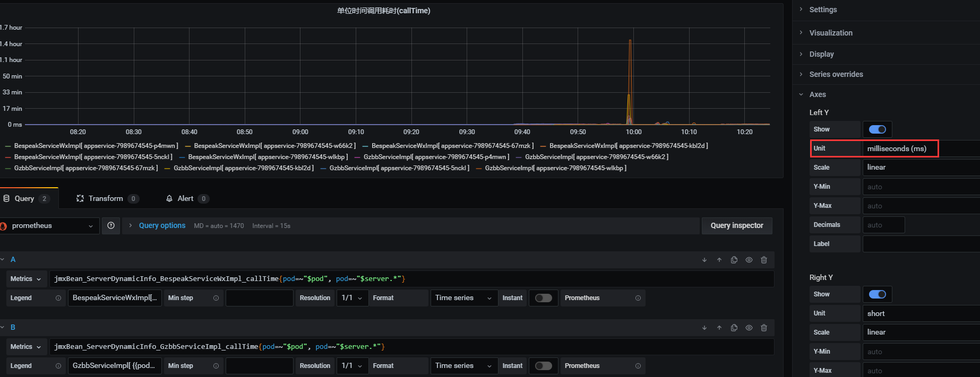Open Left Y Unit milliseconds selector
Image resolution: width=980 pixels, height=377 pixels.
coord(921,148)
